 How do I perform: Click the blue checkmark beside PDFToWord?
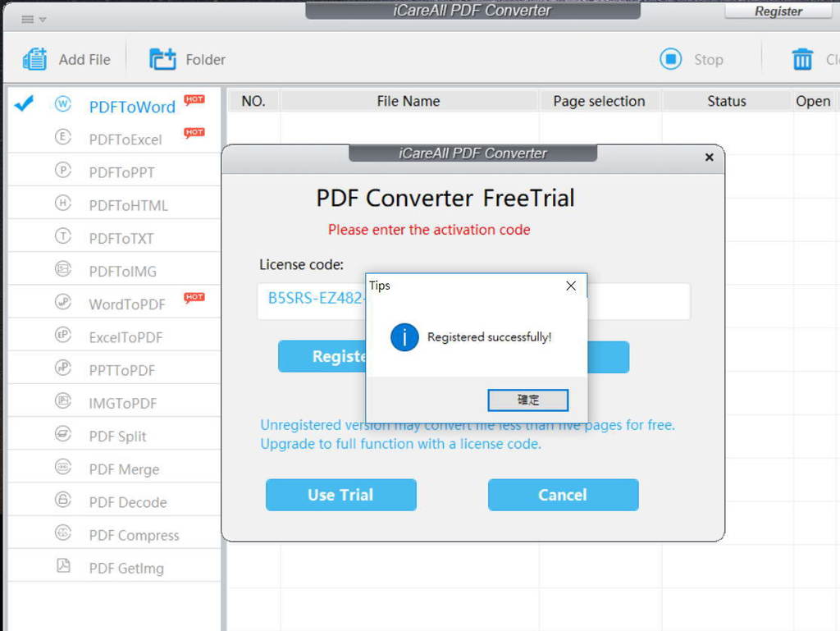coord(24,103)
